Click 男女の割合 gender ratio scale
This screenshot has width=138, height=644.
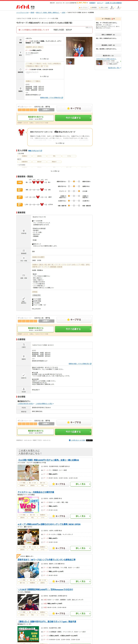(38, 190)
